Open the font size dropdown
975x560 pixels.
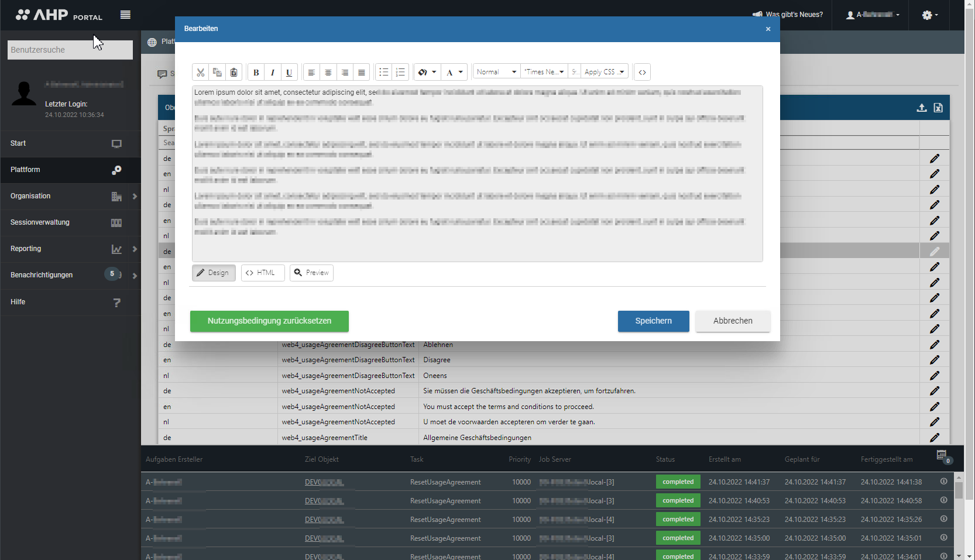[575, 72]
